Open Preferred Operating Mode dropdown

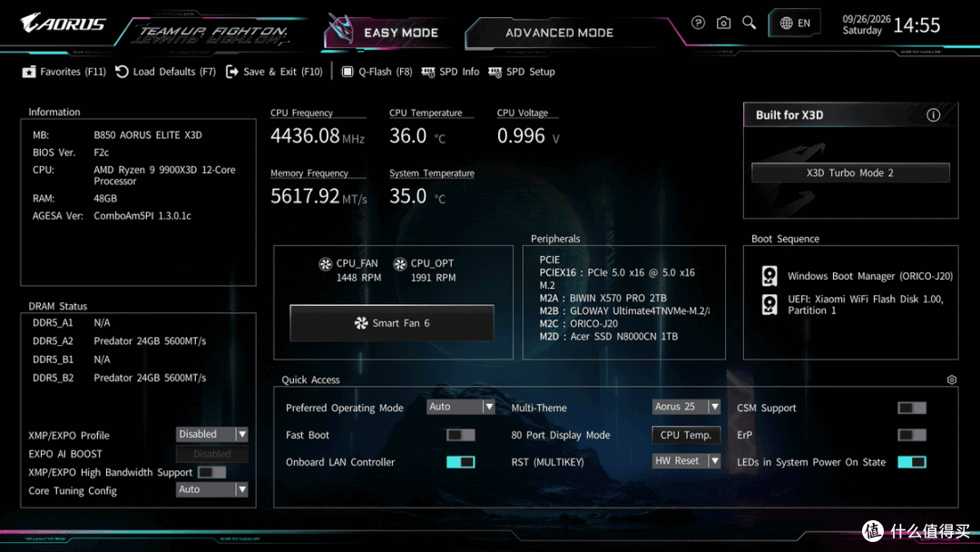(461, 407)
